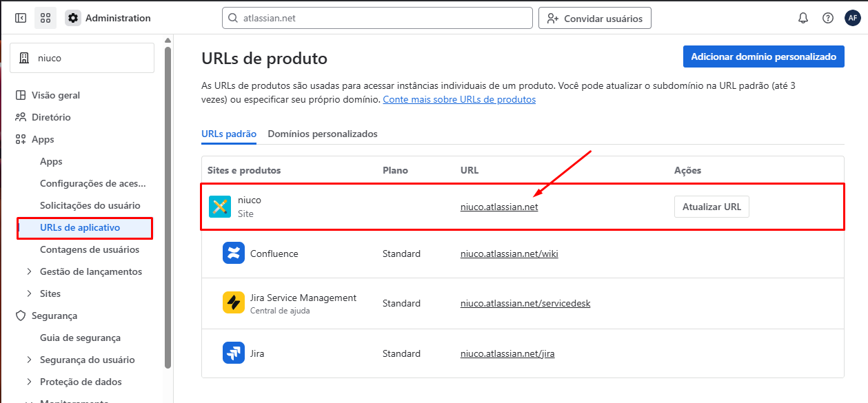Image resolution: width=868 pixels, height=403 pixels.
Task: Open Guia de segurança
Action: 80,338
